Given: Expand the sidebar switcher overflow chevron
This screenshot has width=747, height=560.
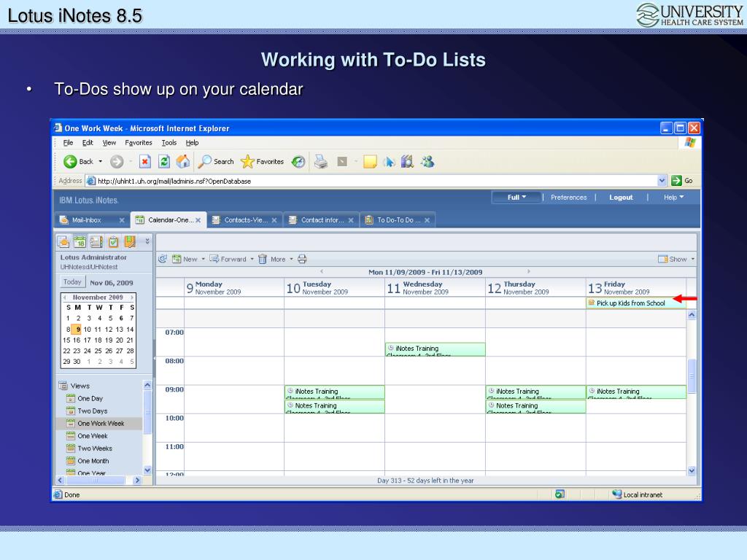Looking at the screenshot, I should coord(147,241).
